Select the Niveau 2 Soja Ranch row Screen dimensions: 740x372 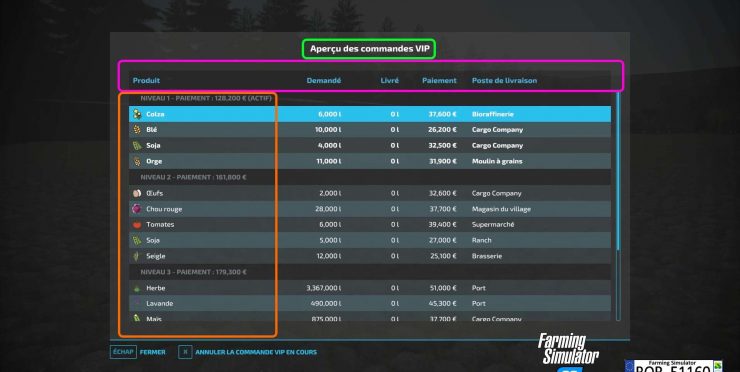point(370,240)
